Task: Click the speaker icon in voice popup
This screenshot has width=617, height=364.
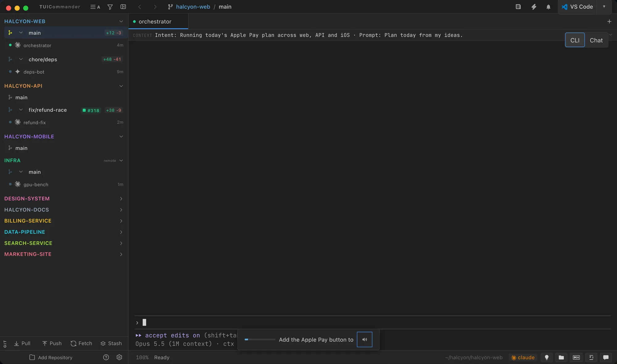Action: [364, 339]
